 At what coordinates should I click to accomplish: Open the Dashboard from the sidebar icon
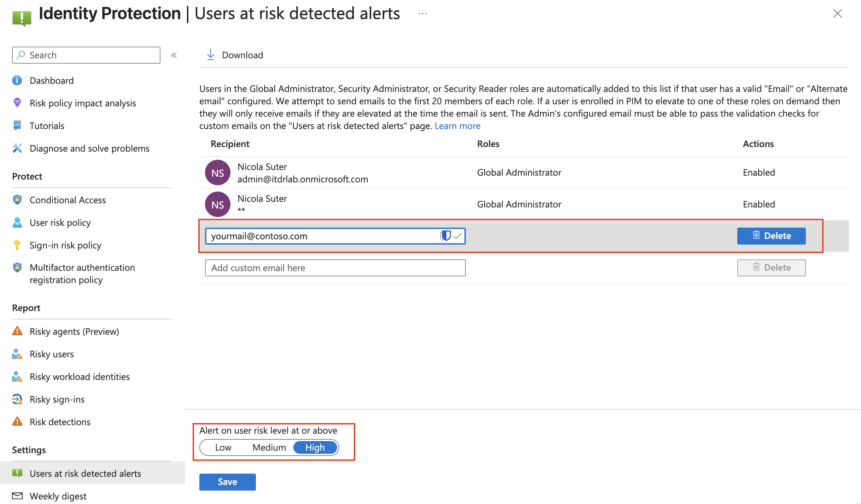[x=17, y=80]
